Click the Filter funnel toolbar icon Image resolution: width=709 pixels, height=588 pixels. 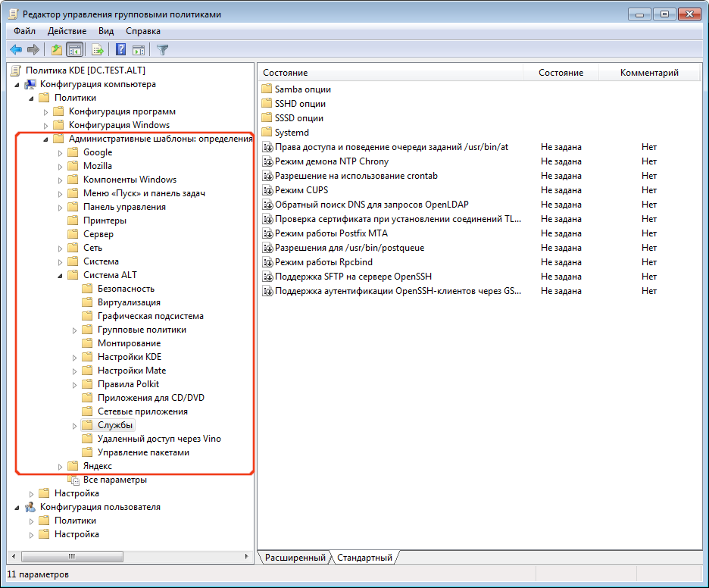pyautogui.click(x=162, y=50)
